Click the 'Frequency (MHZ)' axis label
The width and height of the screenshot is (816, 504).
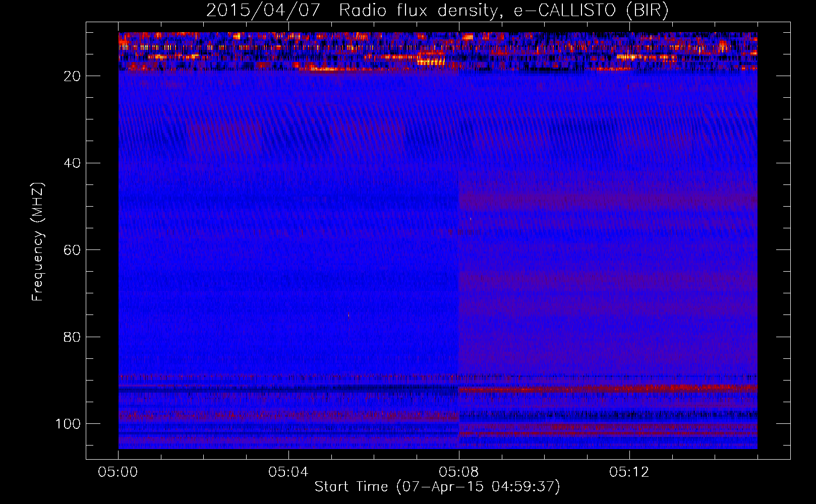coord(38,242)
